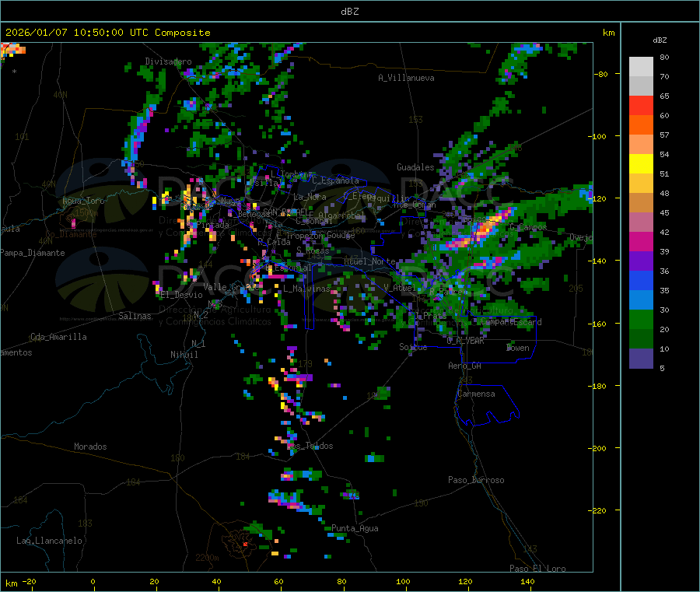700x592 pixels.
Task: Click the 0 km bottom axis label
Action: pyautogui.click(x=93, y=581)
